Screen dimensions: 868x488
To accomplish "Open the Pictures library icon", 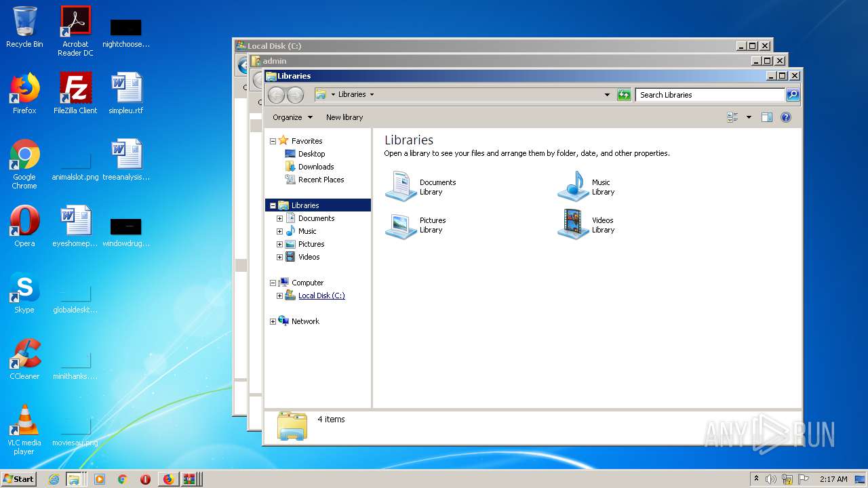I will (401, 224).
